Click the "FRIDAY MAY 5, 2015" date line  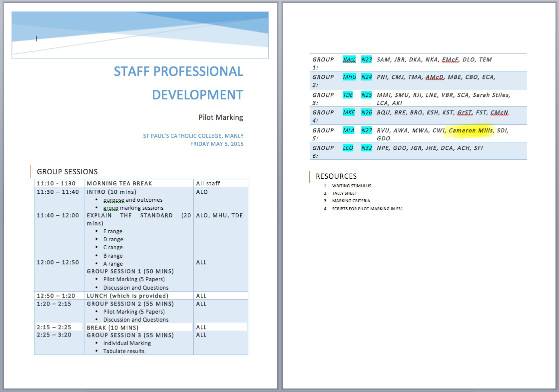point(217,144)
